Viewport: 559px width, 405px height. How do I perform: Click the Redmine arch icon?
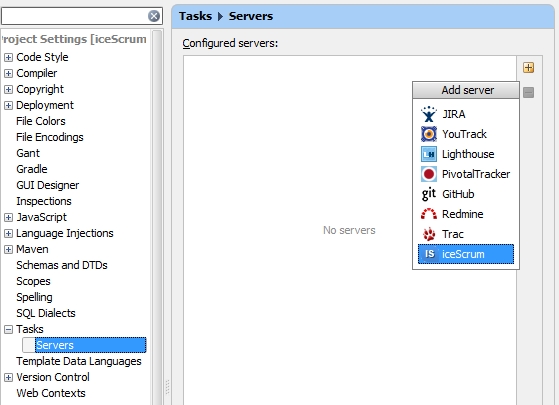(429, 214)
